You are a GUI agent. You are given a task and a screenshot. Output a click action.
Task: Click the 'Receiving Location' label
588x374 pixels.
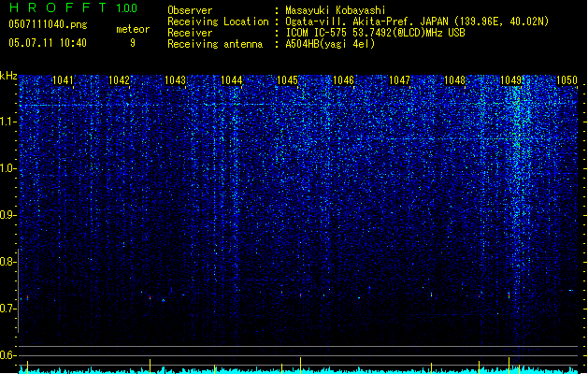tap(218, 22)
